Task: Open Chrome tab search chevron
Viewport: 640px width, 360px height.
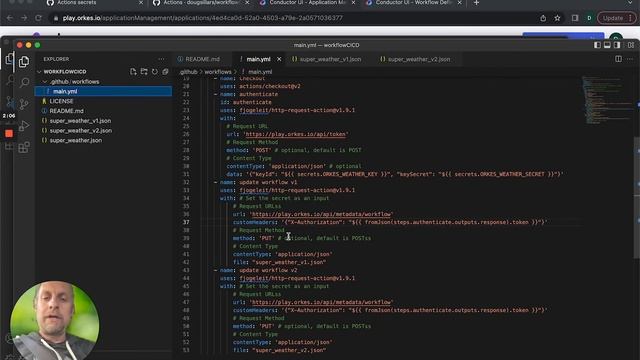Action: [x=631, y=3]
